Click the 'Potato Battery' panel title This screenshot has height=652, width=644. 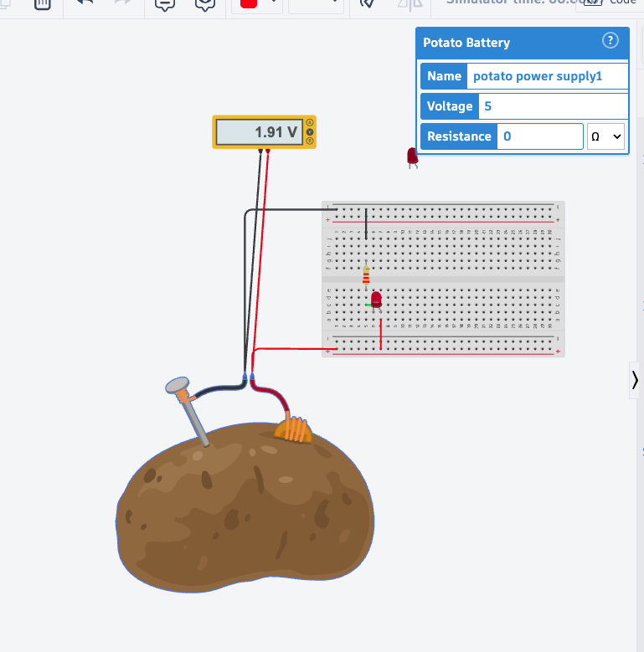click(466, 43)
